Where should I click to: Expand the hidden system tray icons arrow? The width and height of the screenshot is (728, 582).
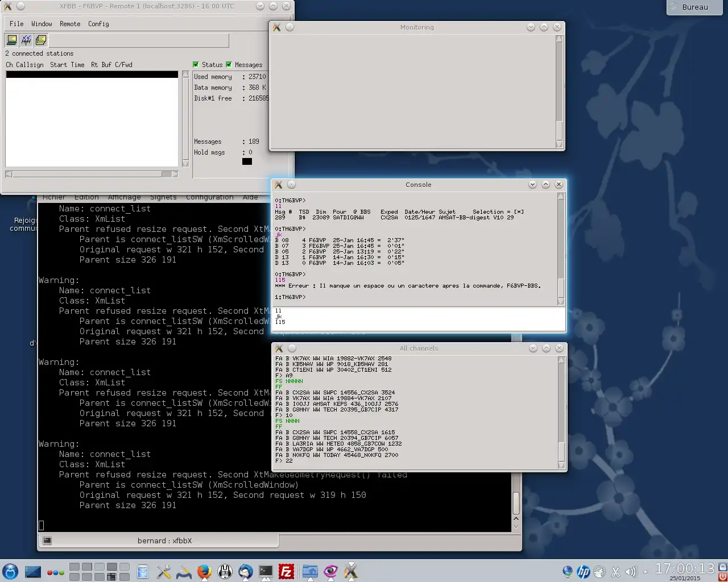click(645, 572)
